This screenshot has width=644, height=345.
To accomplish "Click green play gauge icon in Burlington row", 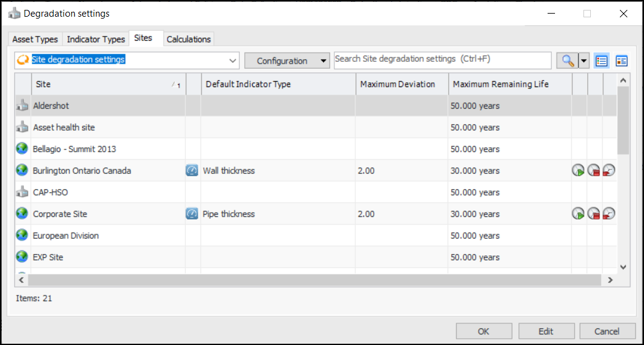I will tap(578, 171).
